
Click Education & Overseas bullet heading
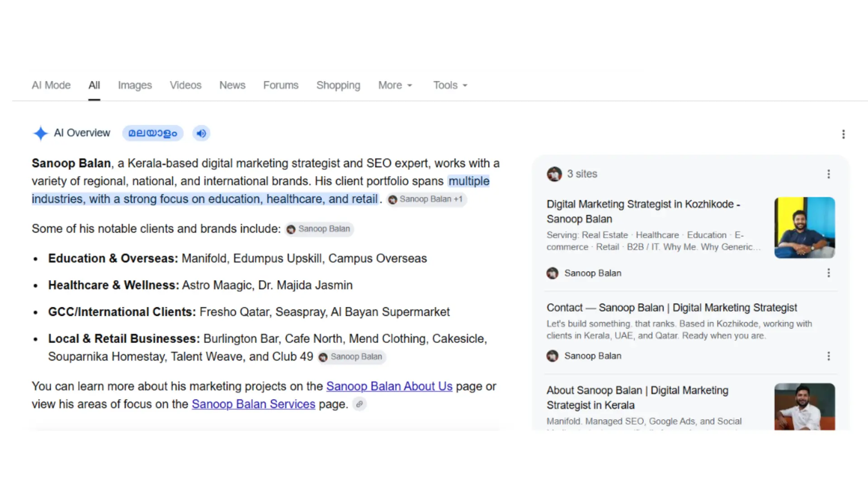(113, 258)
